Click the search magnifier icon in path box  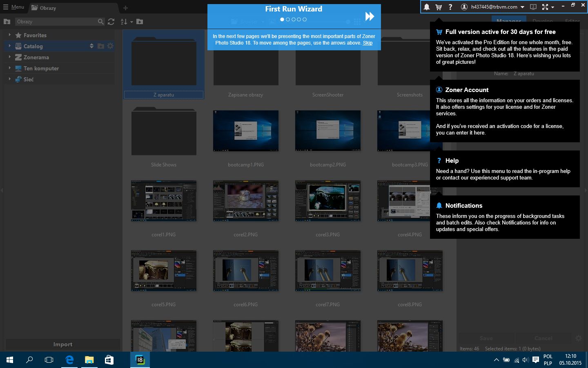(101, 22)
